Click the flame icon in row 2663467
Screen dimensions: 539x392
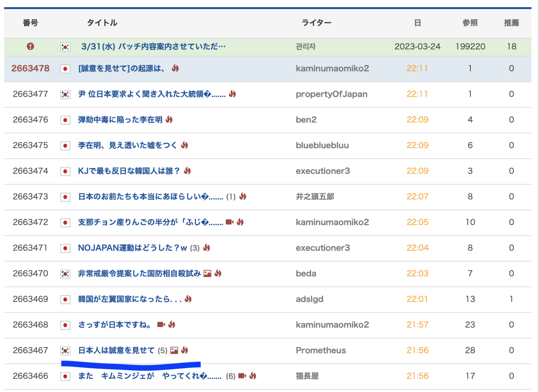184,350
